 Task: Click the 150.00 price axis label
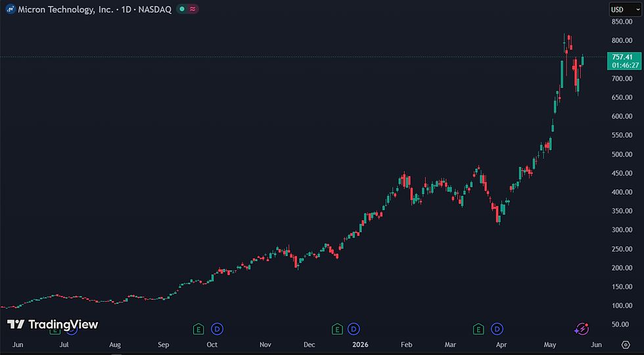point(622,287)
